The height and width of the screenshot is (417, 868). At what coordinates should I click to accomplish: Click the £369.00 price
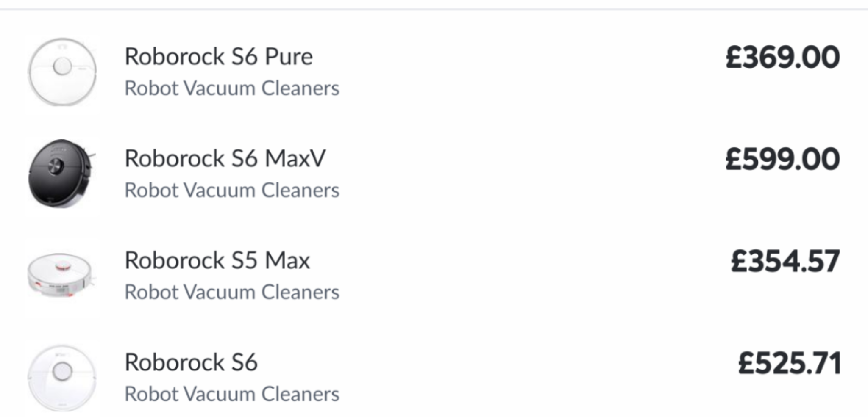pos(782,57)
